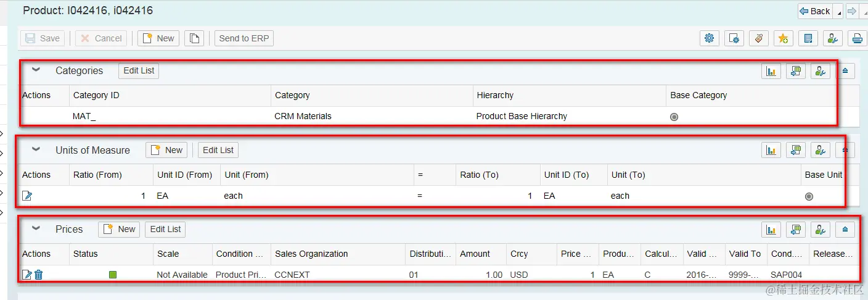Click the page configuration icon beside the gear

point(734,38)
